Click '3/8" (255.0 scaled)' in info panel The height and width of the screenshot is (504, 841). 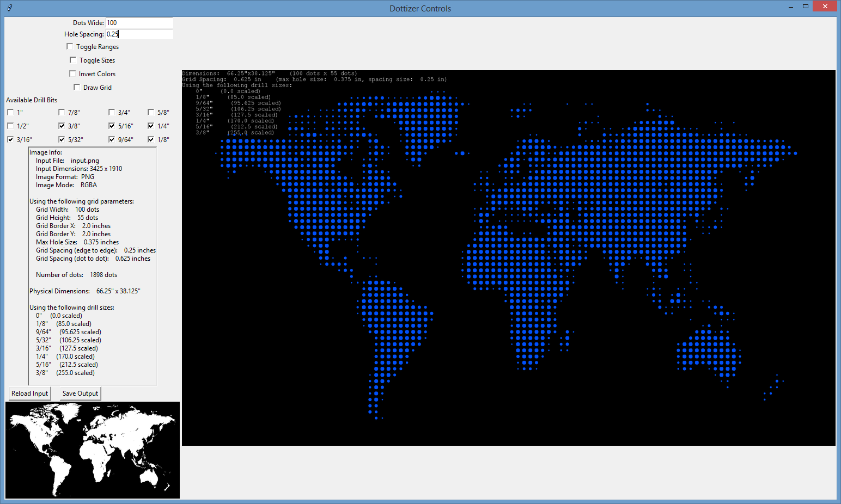[x=65, y=373]
